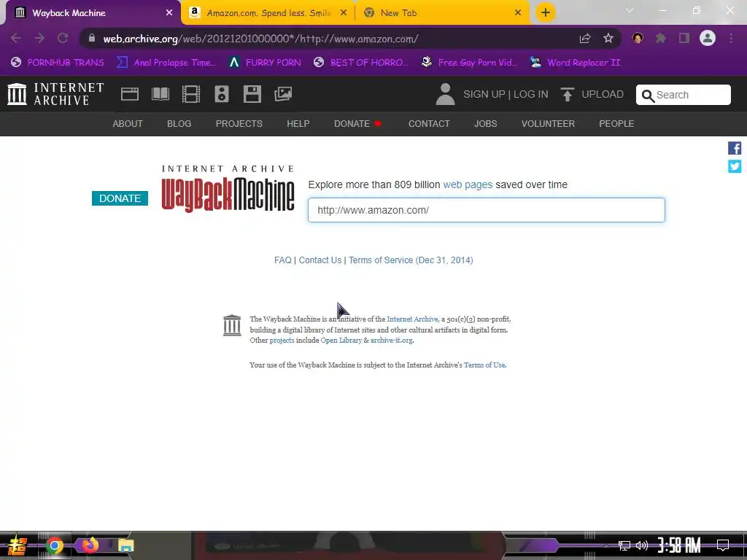The image size is (747, 560).
Task: Open the Software (floppy disk) icon
Action: point(252,94)
